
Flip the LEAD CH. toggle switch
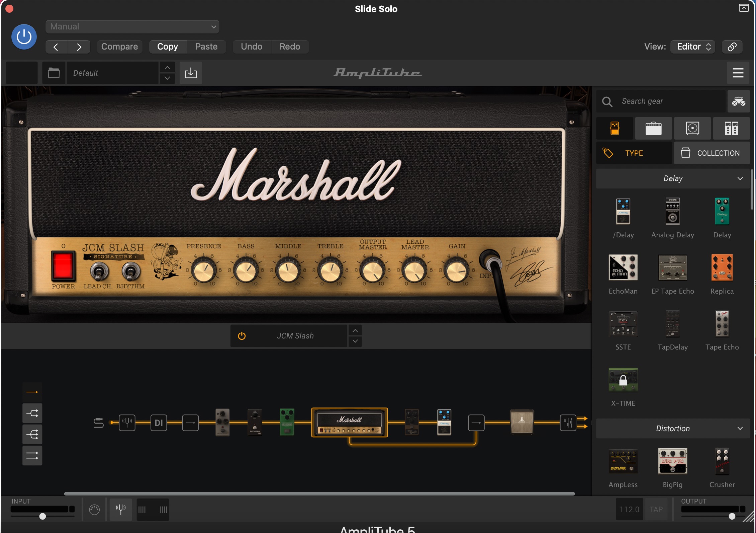coord(99,271)
